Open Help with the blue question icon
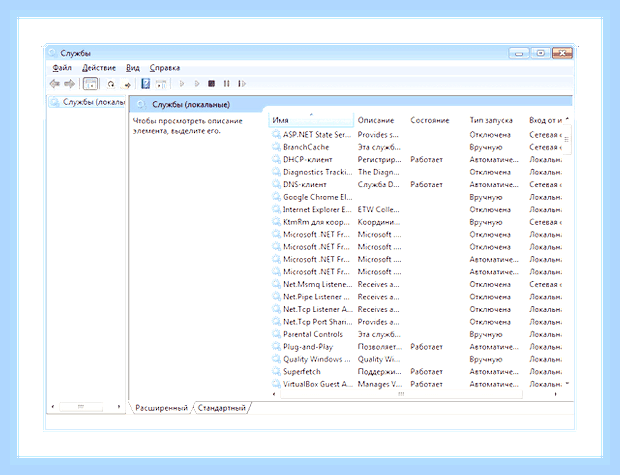The height and width of the screenshot is (475, 620). pos(146,83)
